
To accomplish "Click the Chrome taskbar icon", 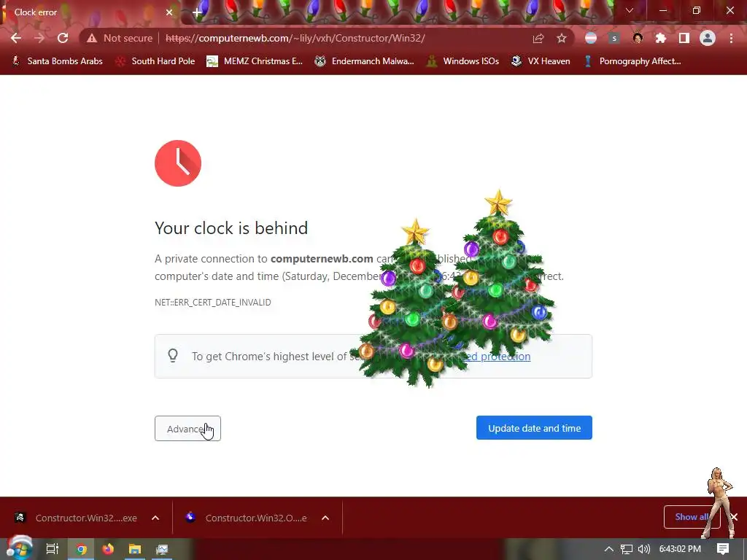I will pyautogui.click(x=81, y=549).
